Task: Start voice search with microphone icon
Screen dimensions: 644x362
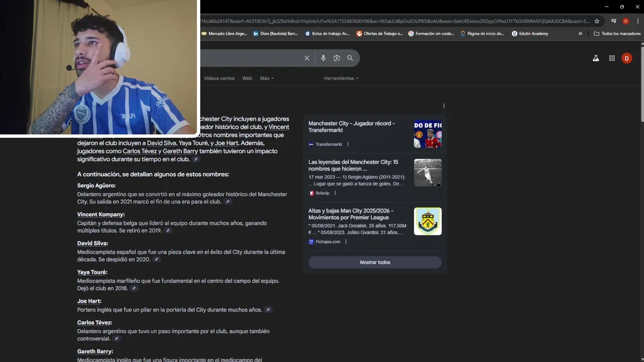Action: (x=324, y=58)
